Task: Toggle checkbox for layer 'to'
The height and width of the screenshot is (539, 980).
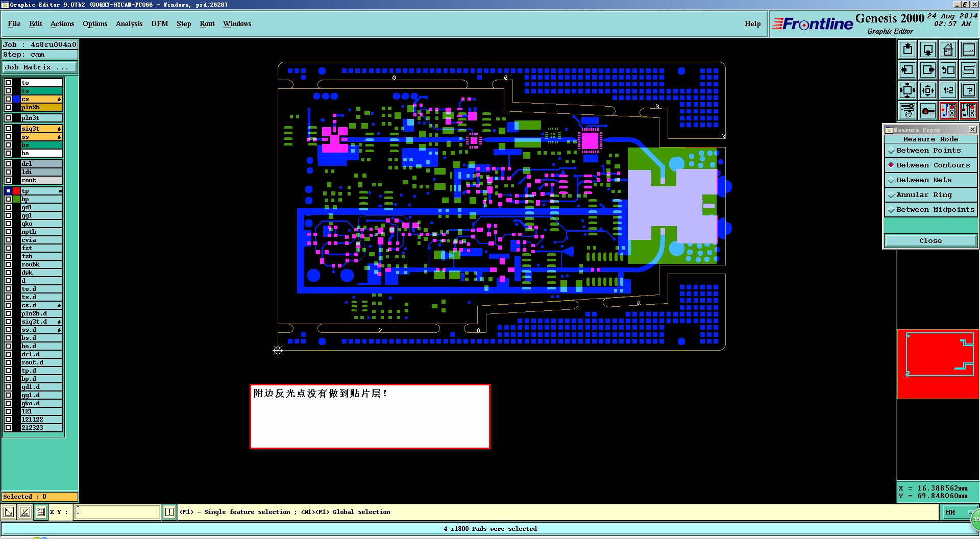Action: point(8,83)
